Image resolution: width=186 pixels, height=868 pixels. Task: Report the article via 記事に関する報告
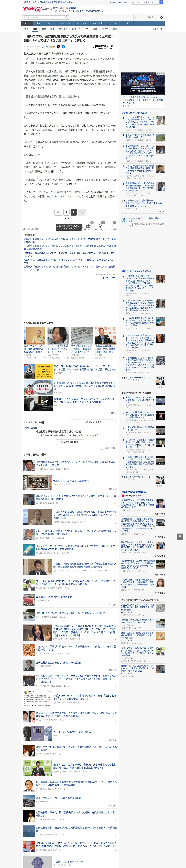pos(31,229)
